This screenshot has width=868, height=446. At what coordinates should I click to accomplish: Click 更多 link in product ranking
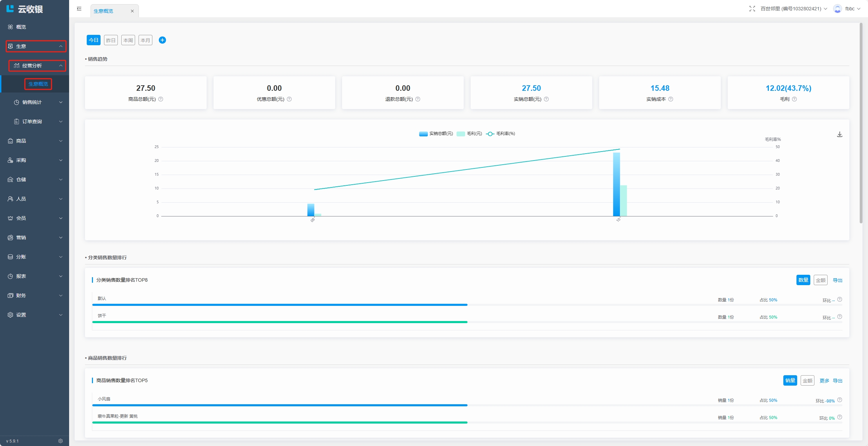(824, 381)
